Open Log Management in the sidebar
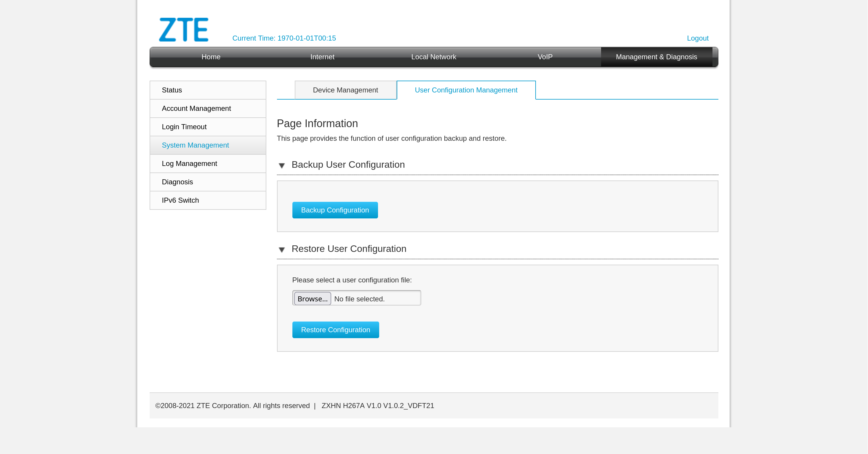This screenshot has height=454, width=868. [189, 164]
